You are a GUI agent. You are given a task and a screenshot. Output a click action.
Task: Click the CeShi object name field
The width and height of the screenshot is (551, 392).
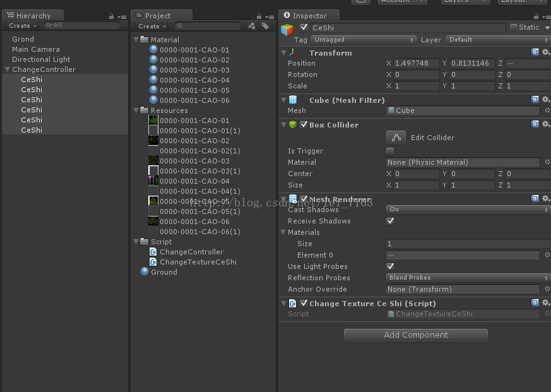[x=408, y=28]
